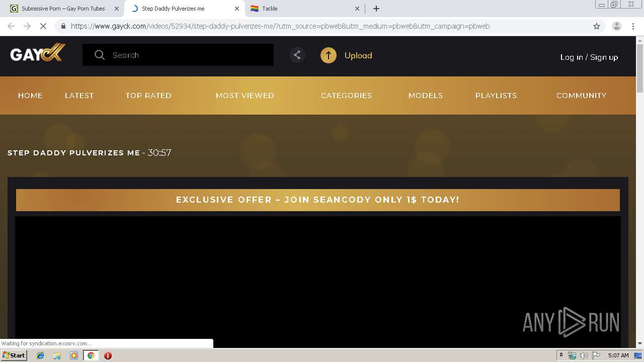Open the Windows Start menu
The width and height of the screenshot is (644, 362).
14,355
